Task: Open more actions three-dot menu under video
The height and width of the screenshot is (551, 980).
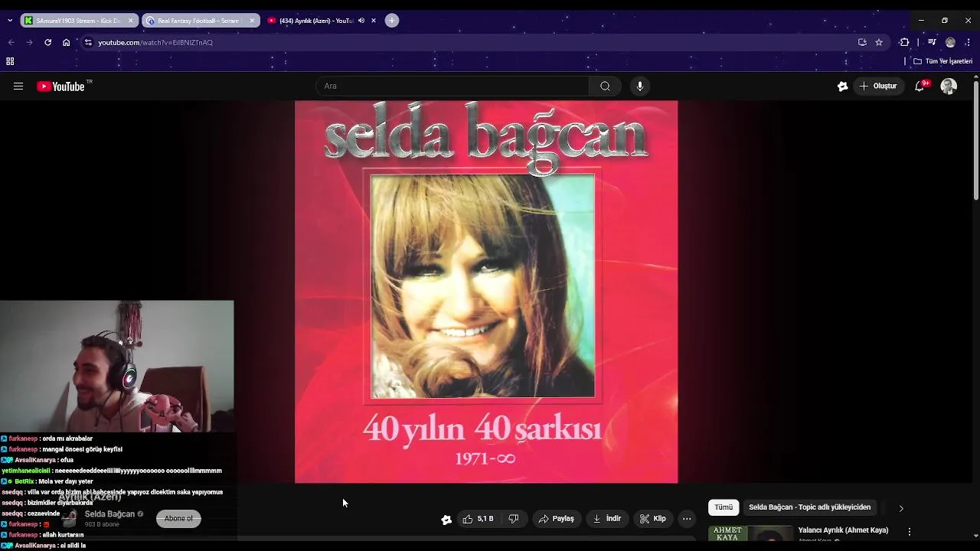Action: tap(687, 519)
